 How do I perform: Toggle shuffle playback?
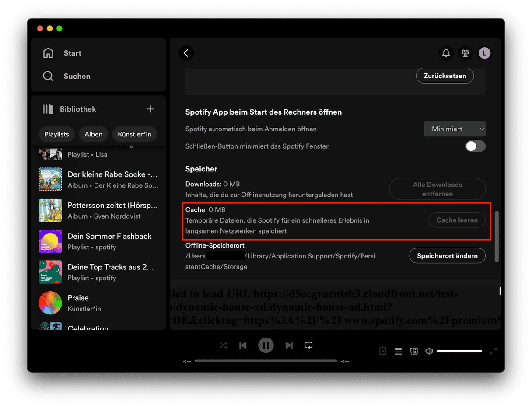[x=223, y=345]
